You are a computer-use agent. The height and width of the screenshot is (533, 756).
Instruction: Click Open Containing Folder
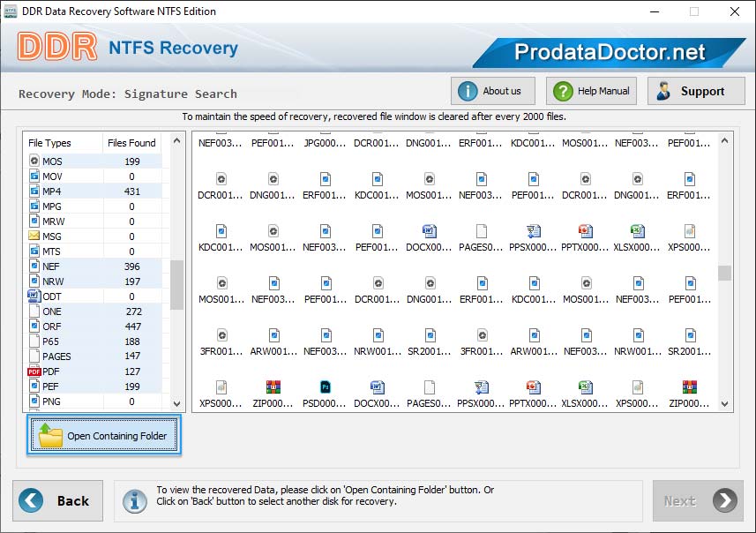104,435
